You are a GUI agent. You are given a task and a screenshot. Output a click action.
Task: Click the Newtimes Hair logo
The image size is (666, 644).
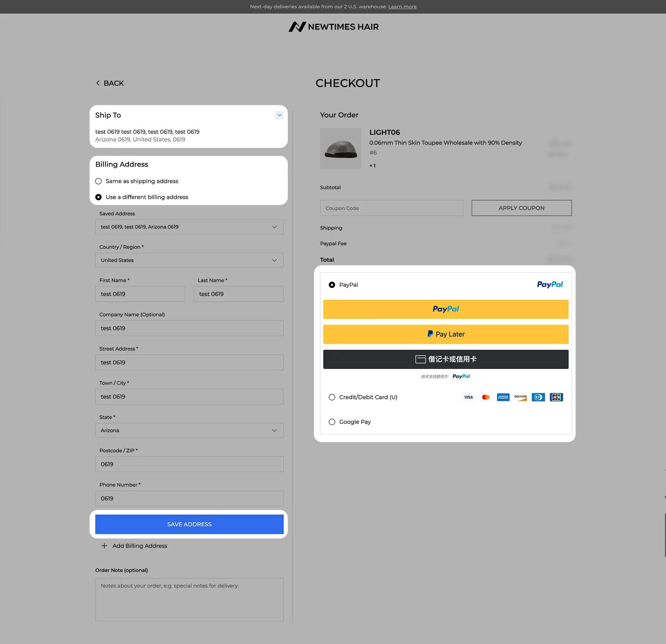point(333,27)
